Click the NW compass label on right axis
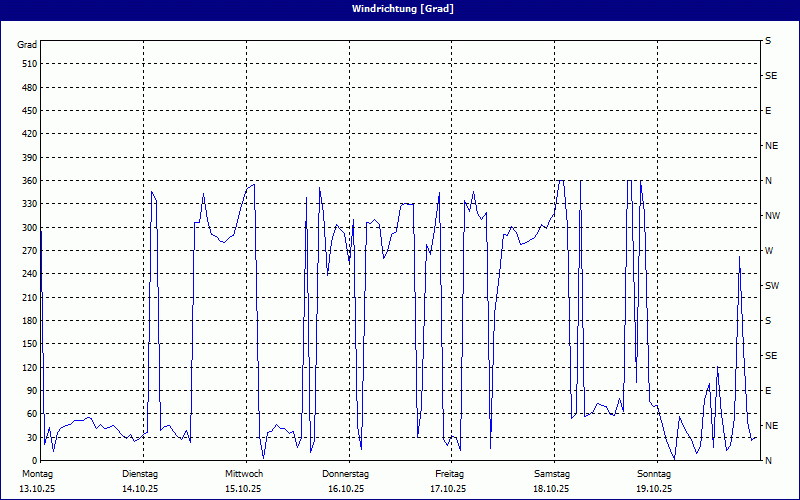Image resolution: width=800 pixels, height=500 pixels. tap(772, 216)
